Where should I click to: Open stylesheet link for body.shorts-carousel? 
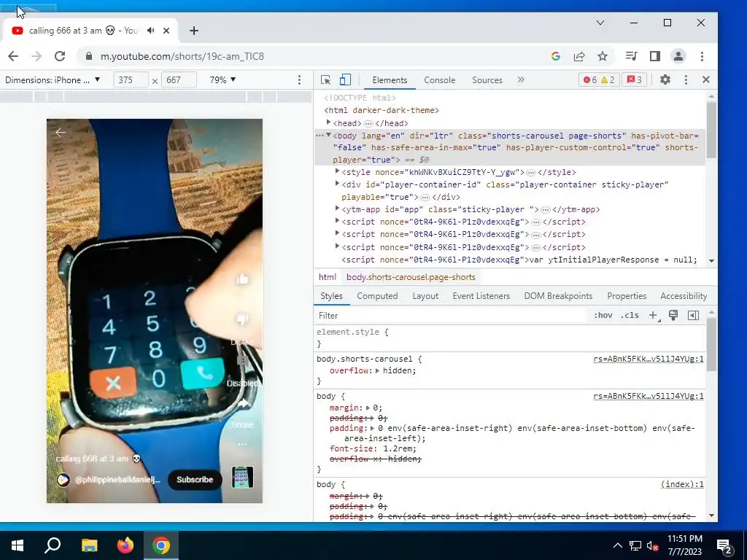649,359
